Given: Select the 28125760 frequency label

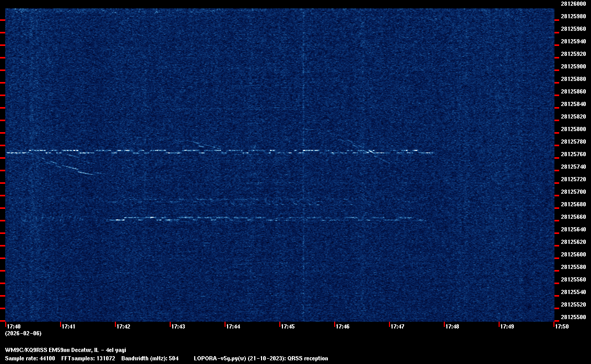Looking at the screenshot, I should point(573,154).
